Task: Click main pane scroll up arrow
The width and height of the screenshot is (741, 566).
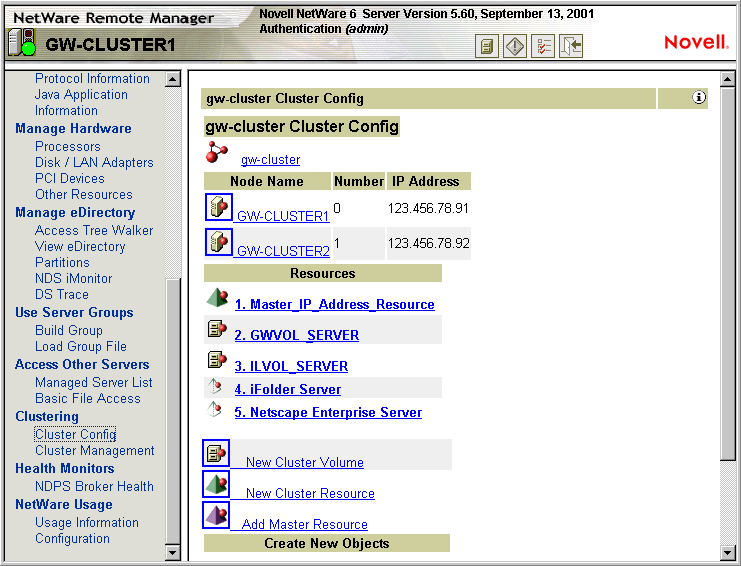Action: (727, 79)
